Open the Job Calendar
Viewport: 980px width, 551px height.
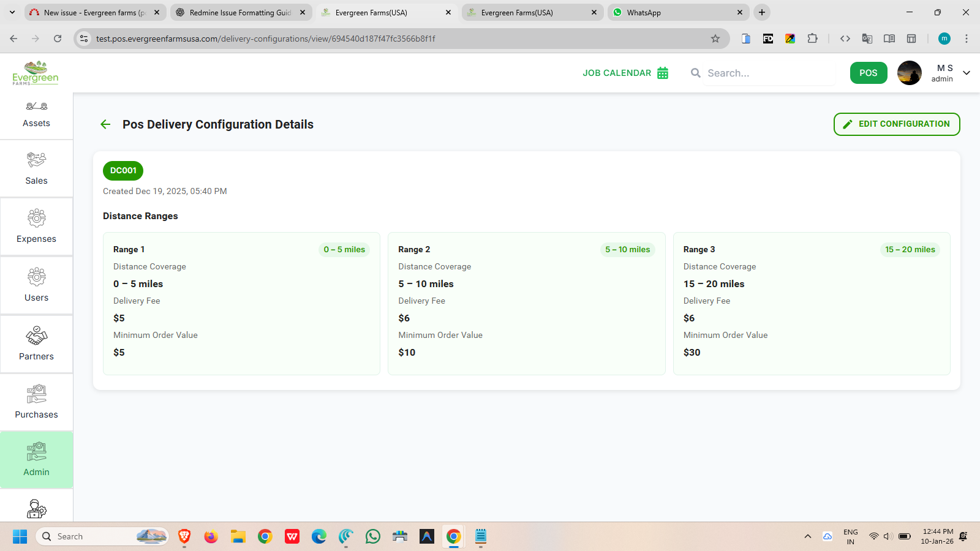625,73
